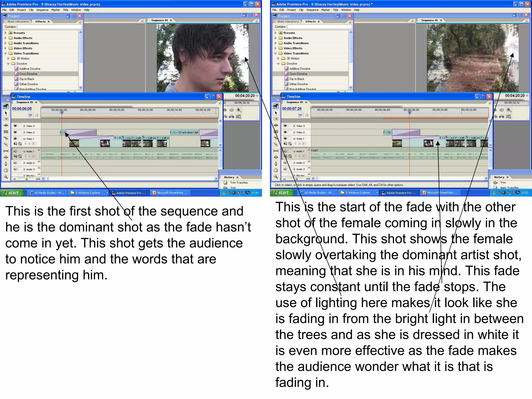The image size is (532, 399).
Task: Activate Ripple Edit tool in left toolbox
Action: pos(6,125)
